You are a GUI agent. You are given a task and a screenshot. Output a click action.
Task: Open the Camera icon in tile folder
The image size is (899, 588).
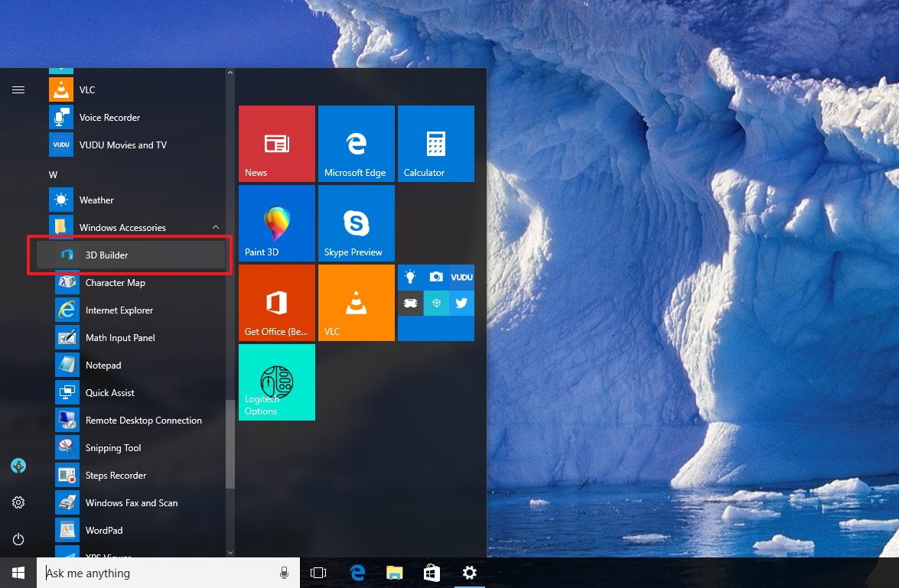pyautogui.click(x=436, y=278)
